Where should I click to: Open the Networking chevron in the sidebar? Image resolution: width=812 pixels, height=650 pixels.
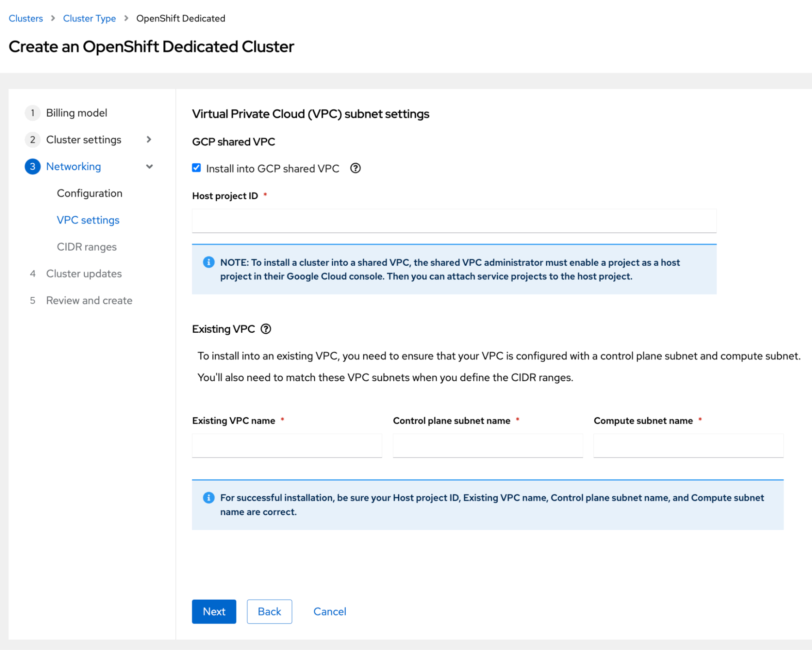[149, 167]
